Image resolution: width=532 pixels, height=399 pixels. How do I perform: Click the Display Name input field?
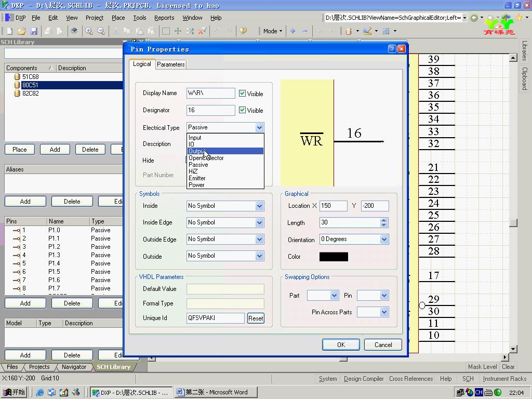211,93
